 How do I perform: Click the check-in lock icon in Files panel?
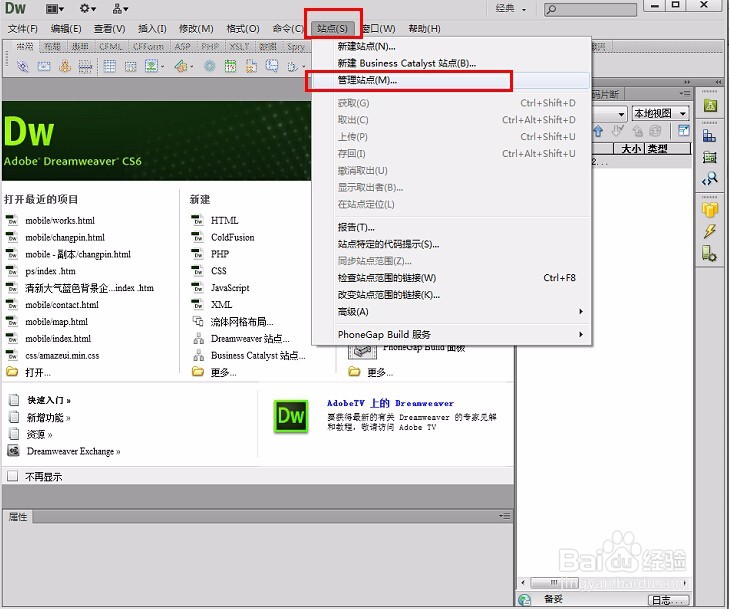coord(637,132)
